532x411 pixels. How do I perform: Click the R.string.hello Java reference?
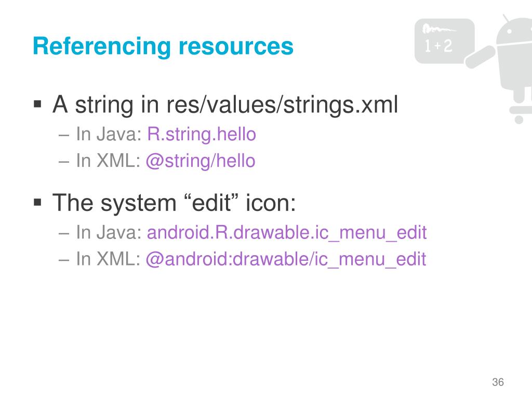[x=201, y=135]
